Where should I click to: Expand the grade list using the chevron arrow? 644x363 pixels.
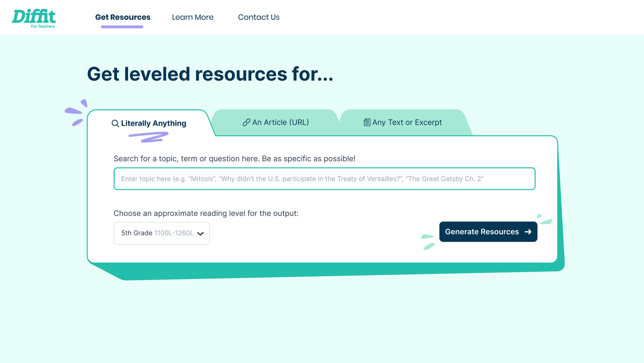coord(200,234)
